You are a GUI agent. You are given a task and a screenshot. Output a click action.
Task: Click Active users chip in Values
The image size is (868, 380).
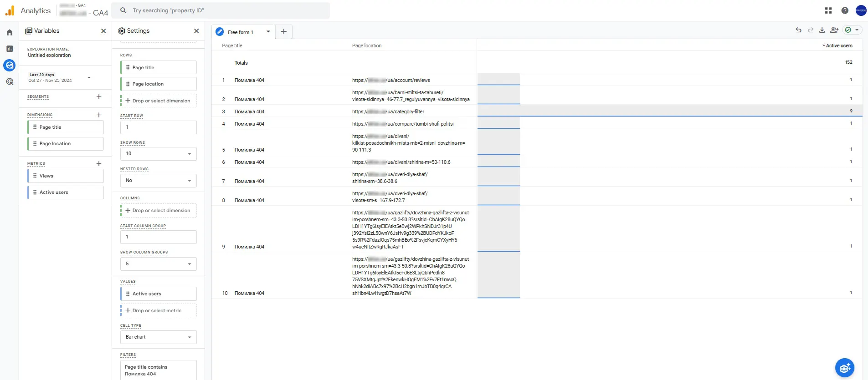158,294
